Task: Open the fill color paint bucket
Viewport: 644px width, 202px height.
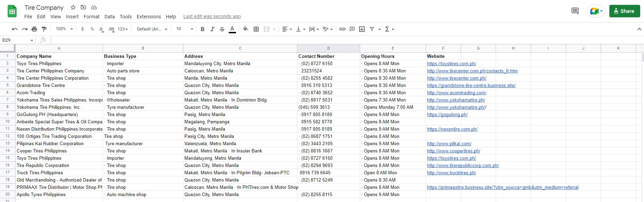Action: pyautogui.click(x=246, y=29)
